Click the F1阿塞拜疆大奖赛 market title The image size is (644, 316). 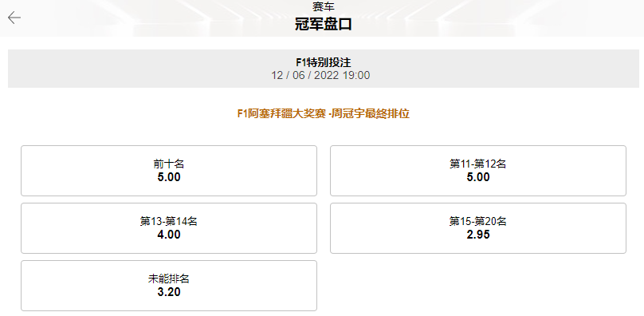[x=324, y=113]
